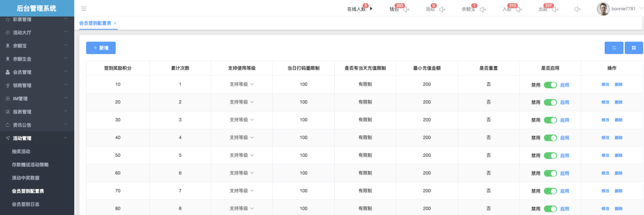The image size is (644, 215).
Task: Mute the 钱包 sound notification icon
Action: [406, 9]
